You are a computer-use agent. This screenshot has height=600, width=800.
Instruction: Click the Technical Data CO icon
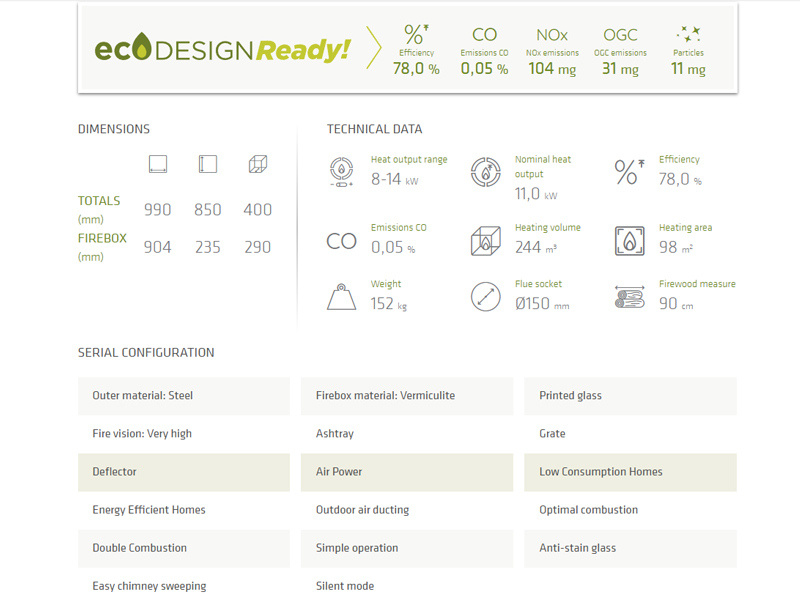click(x=341, y=241)
